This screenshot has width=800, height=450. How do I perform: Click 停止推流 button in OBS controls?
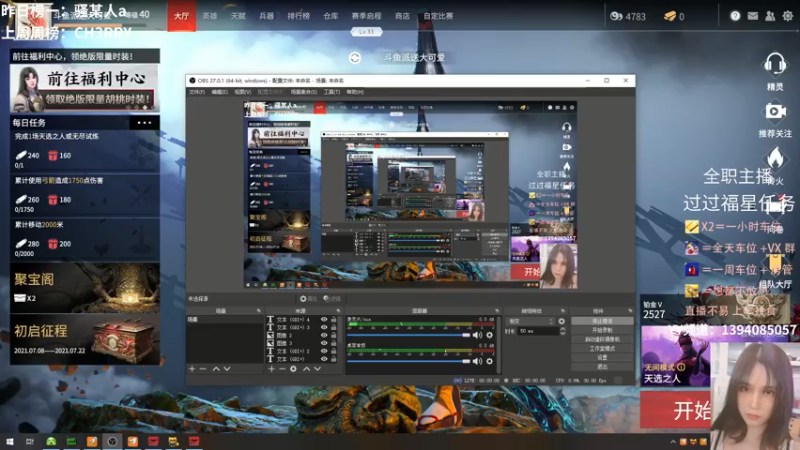coord(602,321)
